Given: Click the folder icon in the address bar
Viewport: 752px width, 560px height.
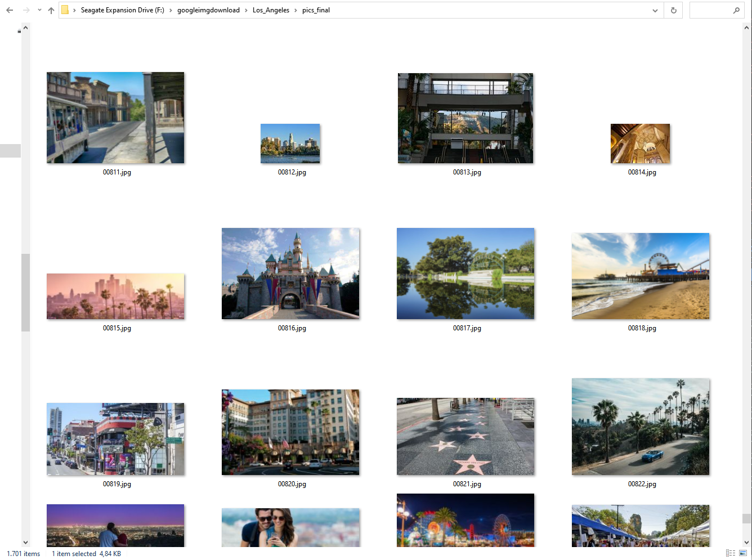Looking at the screenshot, I should click(65, 10).
